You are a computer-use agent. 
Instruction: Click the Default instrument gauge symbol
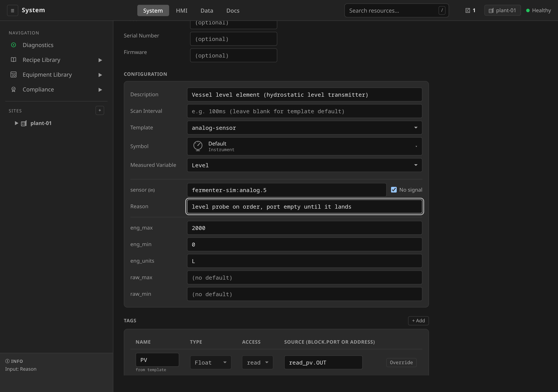click(x=198, y=146)
